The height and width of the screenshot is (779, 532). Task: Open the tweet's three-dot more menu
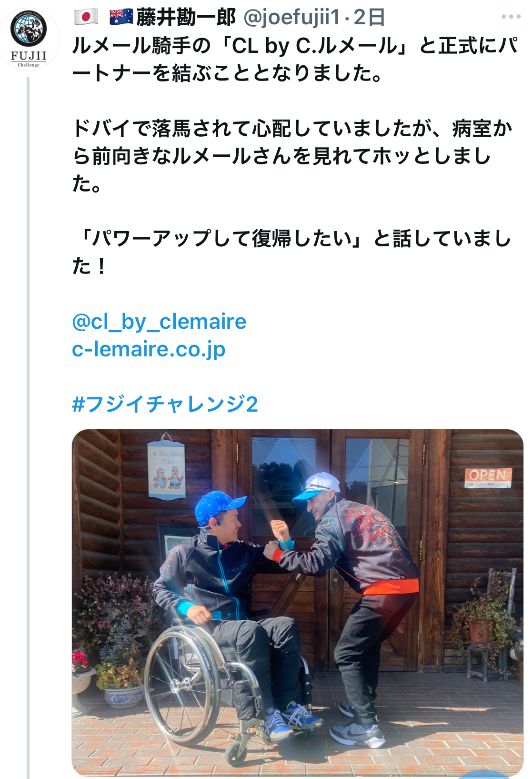point(511,17)
